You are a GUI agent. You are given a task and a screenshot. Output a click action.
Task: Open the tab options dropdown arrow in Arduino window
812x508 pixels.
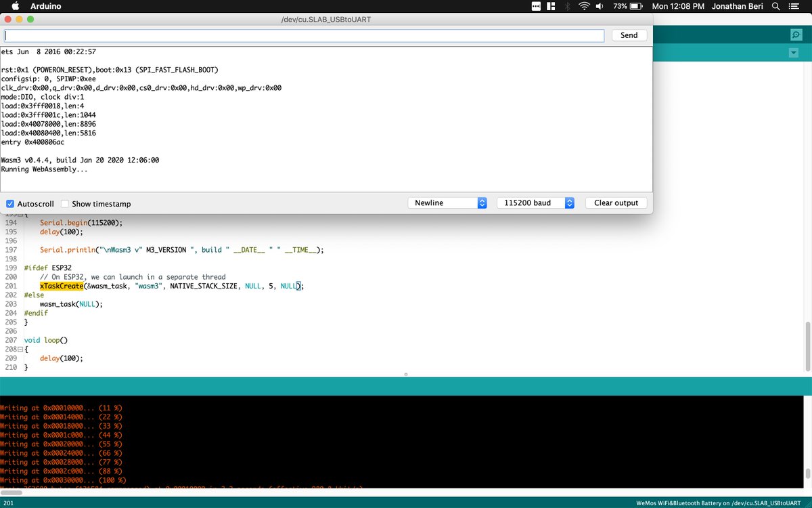pyautogui.click(x=794, y=53)
